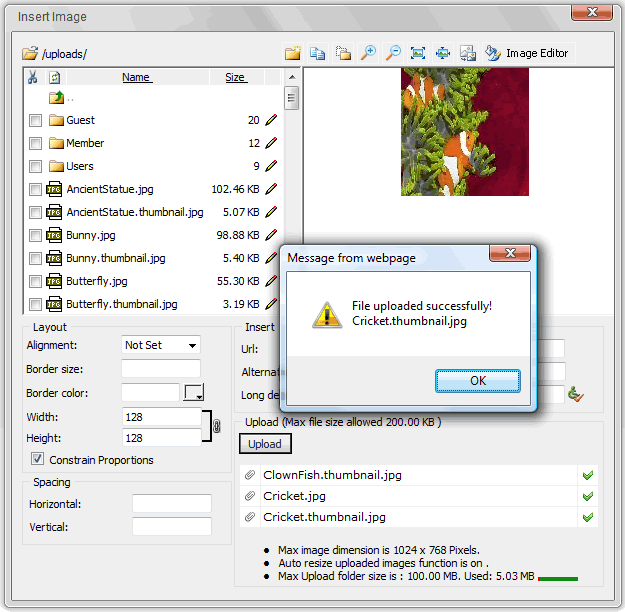
Task: Click the scissors cut icon in file list header
Action: 33,77
